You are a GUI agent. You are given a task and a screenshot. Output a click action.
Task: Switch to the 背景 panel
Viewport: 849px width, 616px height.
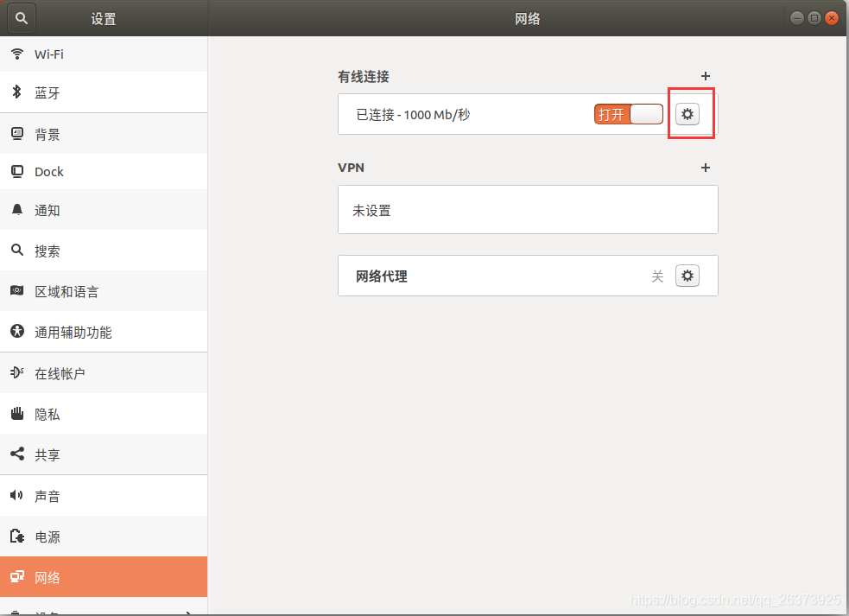coord(104,134)
